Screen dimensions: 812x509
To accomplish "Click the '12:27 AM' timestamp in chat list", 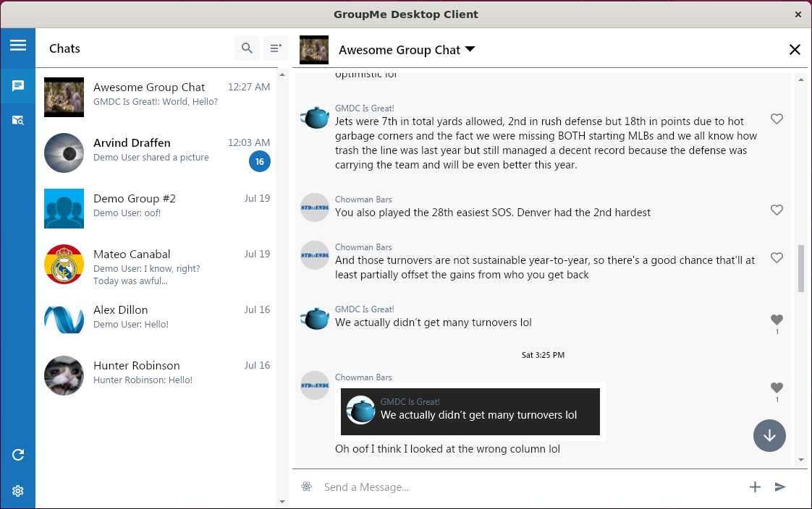I will click(248, 87).
